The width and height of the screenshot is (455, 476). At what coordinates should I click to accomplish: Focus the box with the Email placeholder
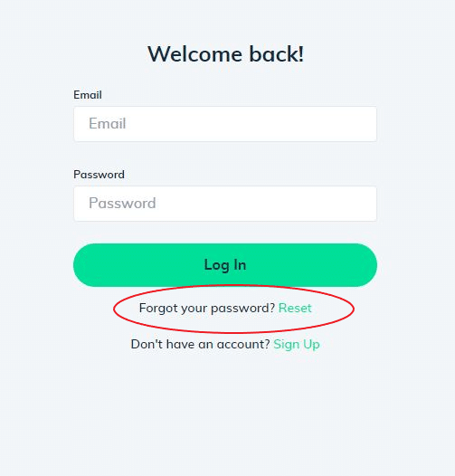pyautogui.click(x=225, y=124)
